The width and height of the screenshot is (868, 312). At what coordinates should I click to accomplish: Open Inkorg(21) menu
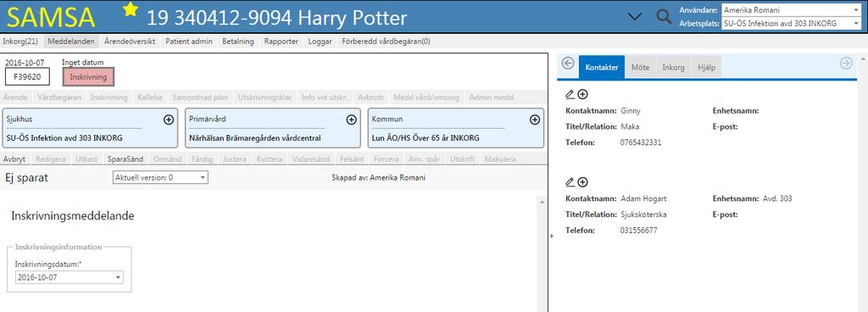point(20,41)
